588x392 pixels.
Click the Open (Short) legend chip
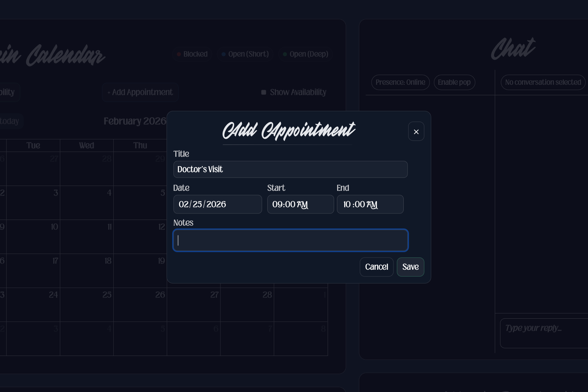pyautogui.click(x=245, y=54)
